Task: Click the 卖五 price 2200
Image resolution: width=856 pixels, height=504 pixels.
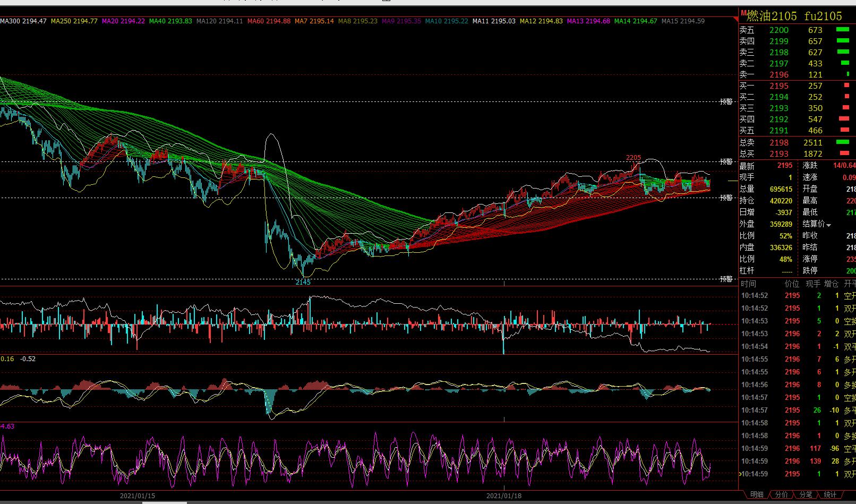Action: point(779,30)
